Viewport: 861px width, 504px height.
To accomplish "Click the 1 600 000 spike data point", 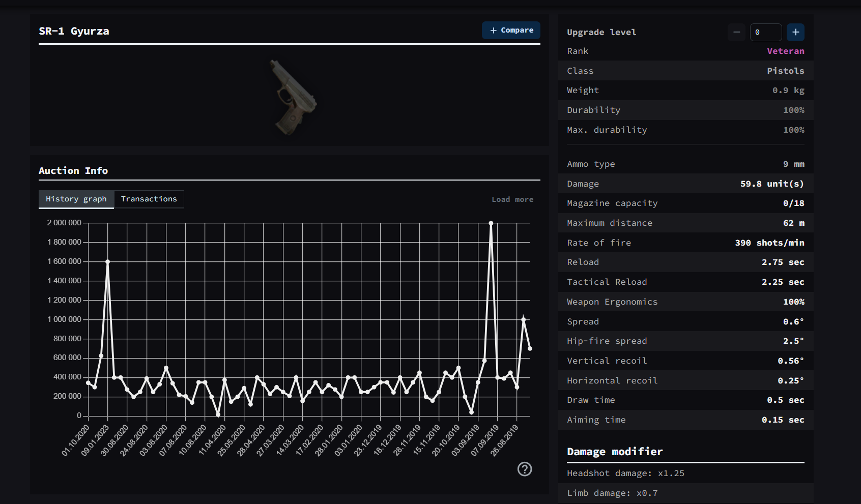I will [107, 262].
